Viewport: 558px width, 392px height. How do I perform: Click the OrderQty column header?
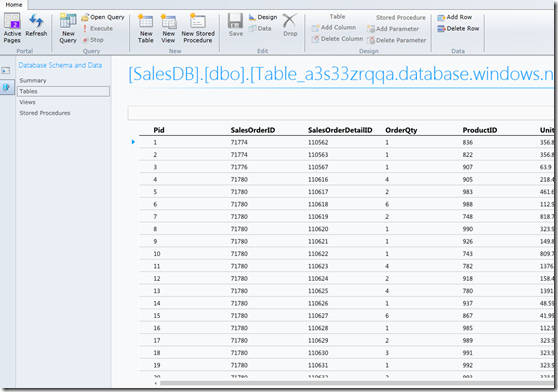point(401,130)
